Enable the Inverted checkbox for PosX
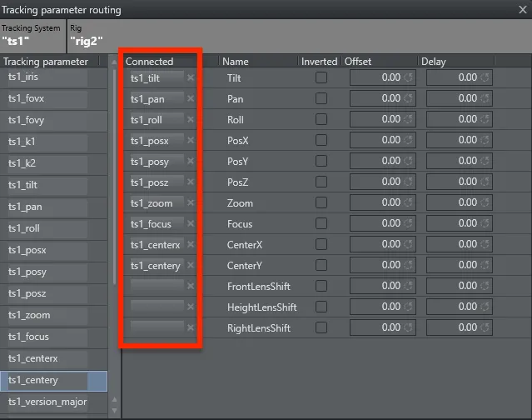The image size is (532, 420). coord(321,140)
